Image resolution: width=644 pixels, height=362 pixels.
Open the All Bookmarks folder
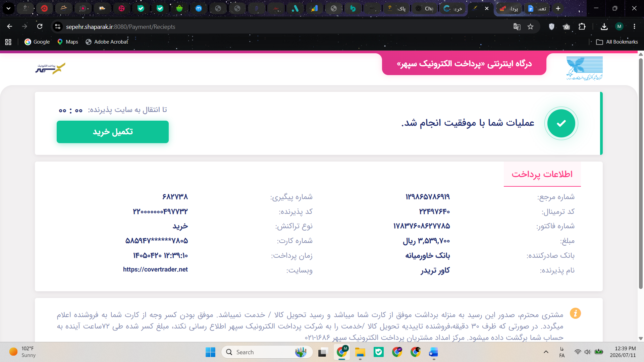617,42
